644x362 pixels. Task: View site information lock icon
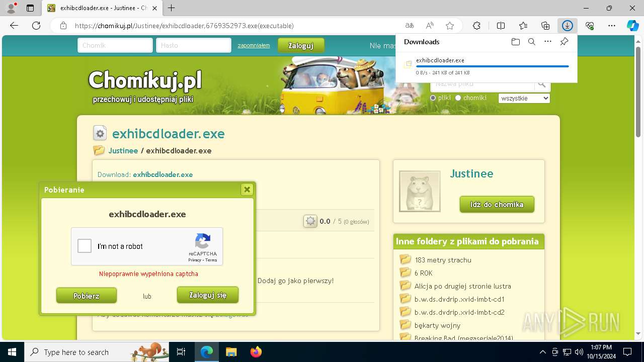pos(63,26)
